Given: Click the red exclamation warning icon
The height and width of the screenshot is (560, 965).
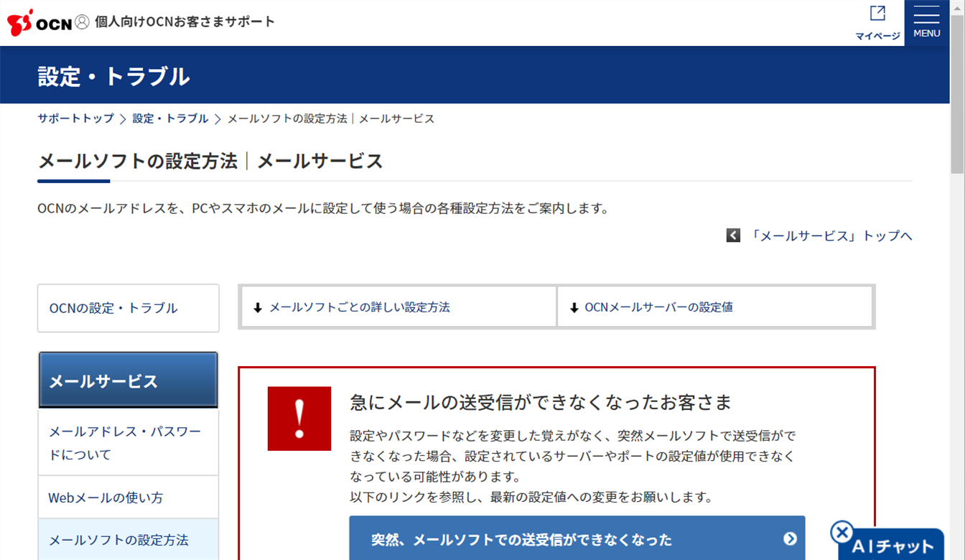Looking at the screenshot, I should (x=299, y=419).
